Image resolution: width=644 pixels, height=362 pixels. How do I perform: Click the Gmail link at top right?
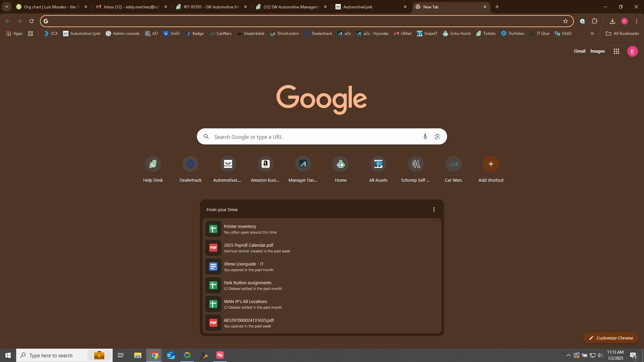point(579,51)
